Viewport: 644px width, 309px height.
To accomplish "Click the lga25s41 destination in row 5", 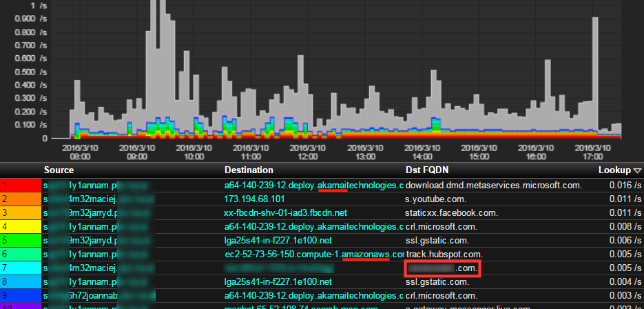I will (x=278, y=240).
